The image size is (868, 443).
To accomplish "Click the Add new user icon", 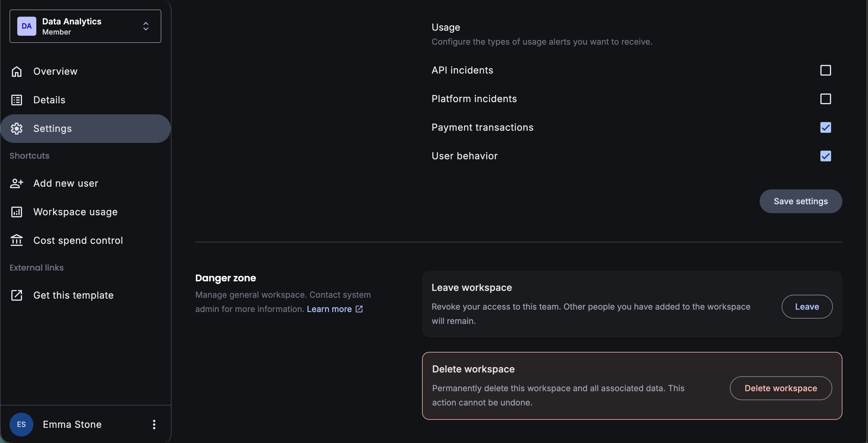I will [16, 183].
